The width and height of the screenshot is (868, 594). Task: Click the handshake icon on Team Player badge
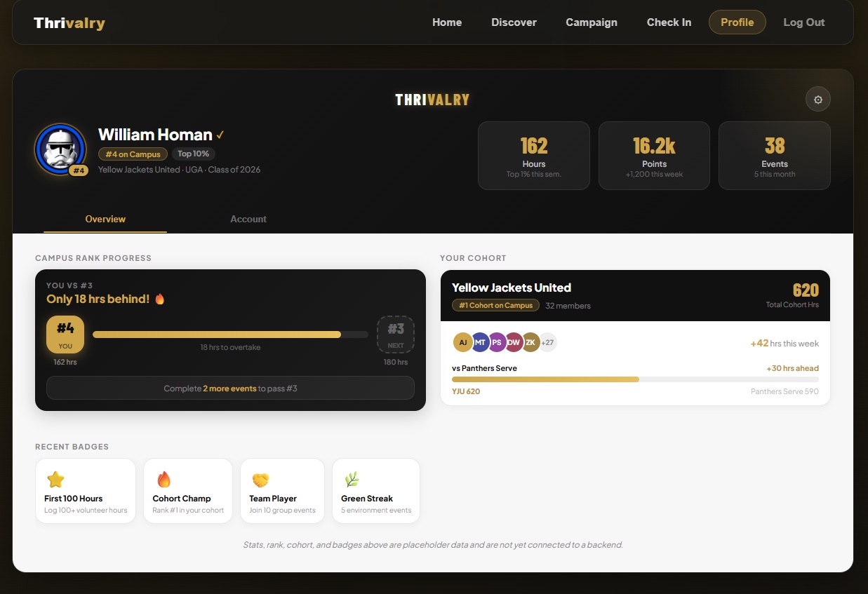(260, 480)
